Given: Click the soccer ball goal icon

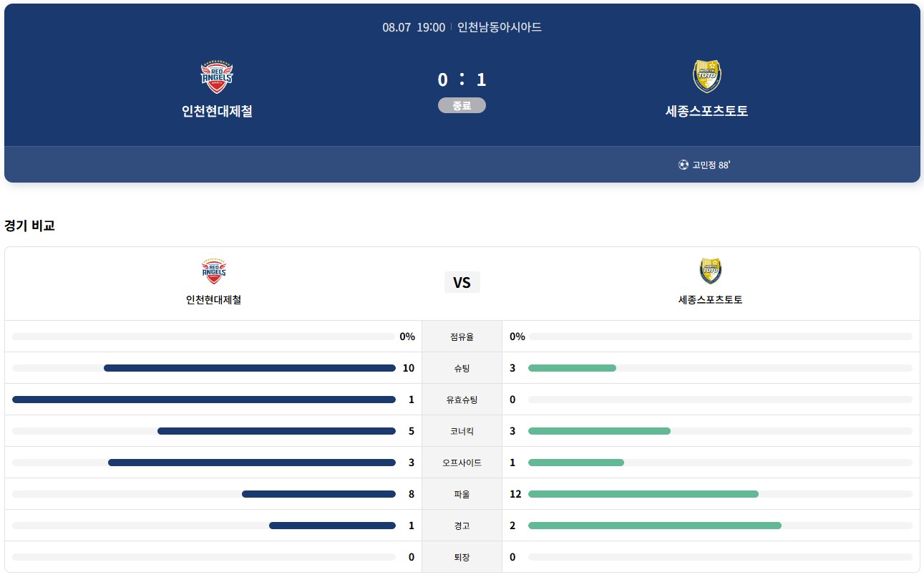Looking at the screenshot, I should click(x=683, y=165).
